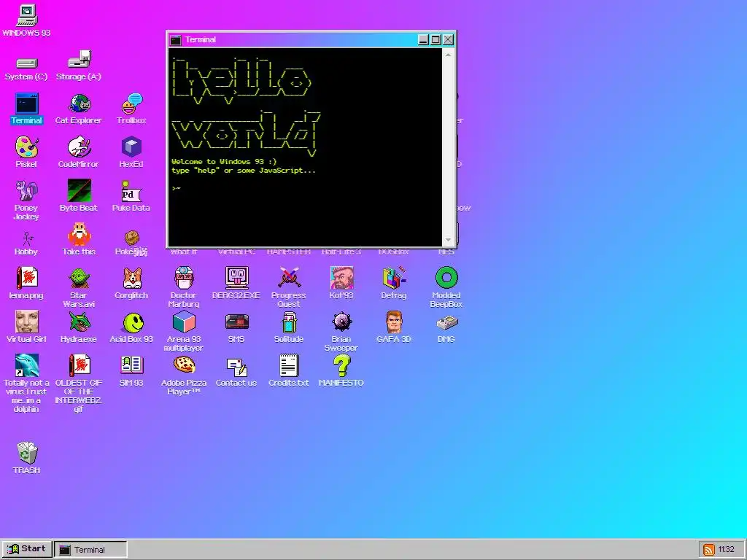Focus the Terminal command prompt line
The height and width of the screenshot is (560, 747).
click(x=305, y=188)
